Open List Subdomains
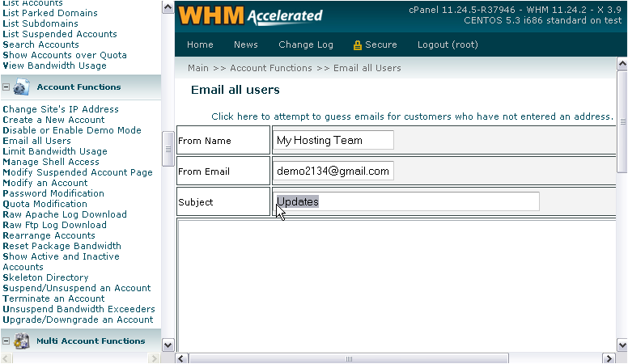The height and width of the screenshot is (364, 628). [x=40, y=23]
